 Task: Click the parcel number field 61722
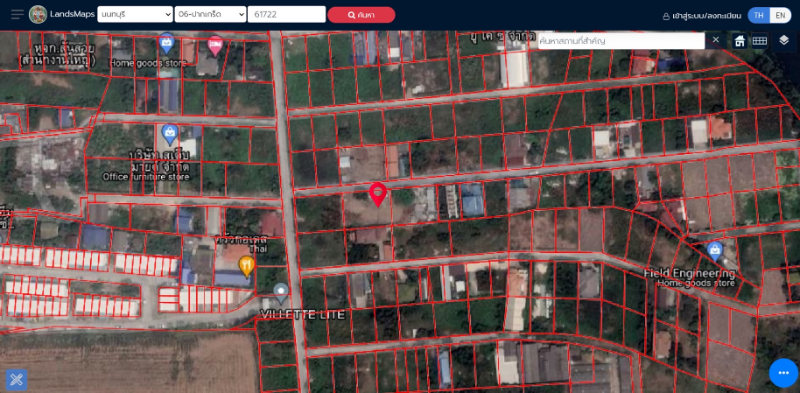(x=286, y=14)
